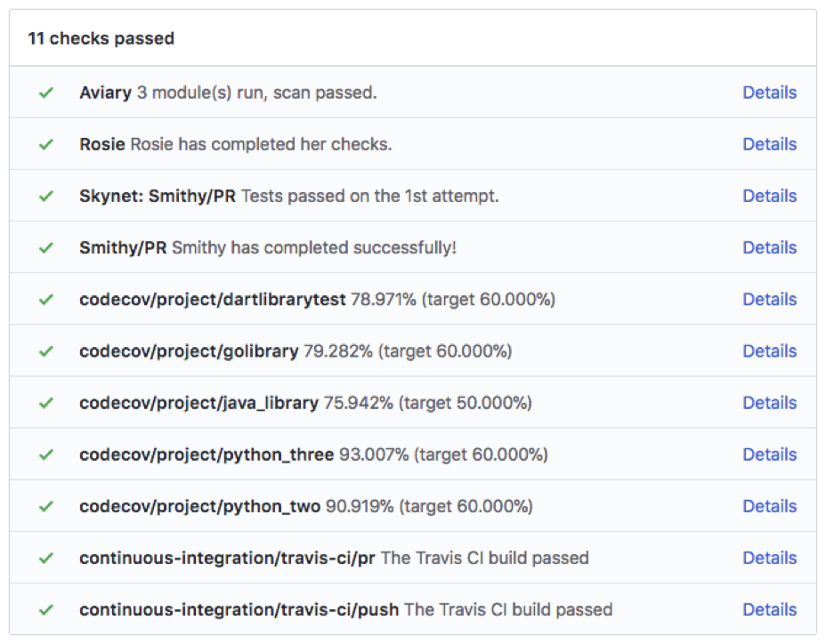Open Details for travis-ci/push build

[770, 609]
